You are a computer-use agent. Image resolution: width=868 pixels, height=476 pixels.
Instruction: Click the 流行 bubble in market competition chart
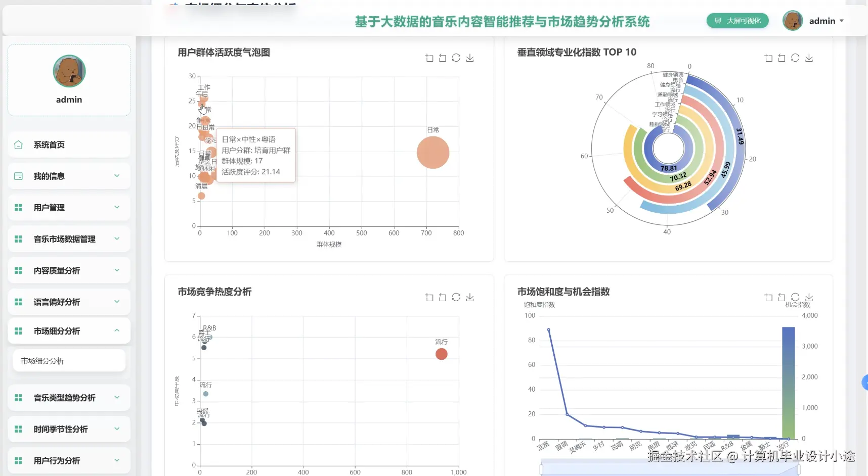click(441, 354)
